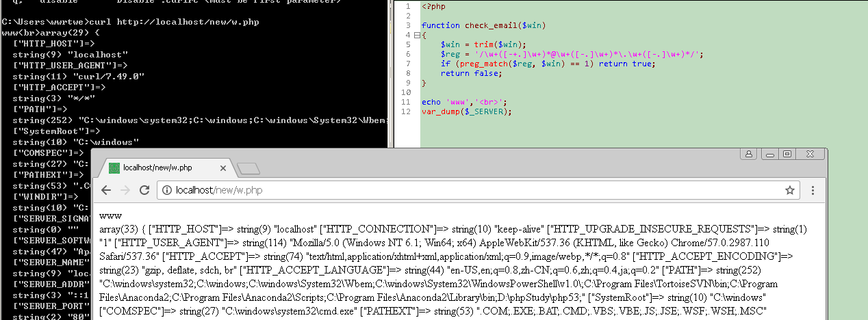The image size is (868, 320).
Task: Open Chrome's three-dot menu
Action: pyautogui.click(x=813, y=190)
